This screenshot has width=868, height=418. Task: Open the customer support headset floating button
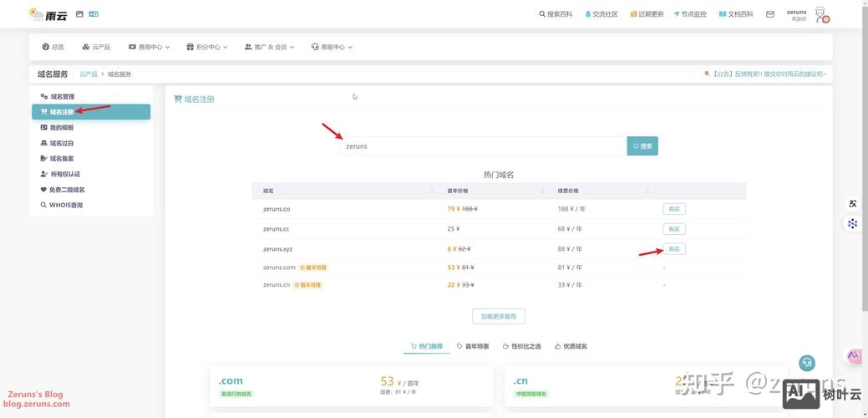click(x=806, y=363)
